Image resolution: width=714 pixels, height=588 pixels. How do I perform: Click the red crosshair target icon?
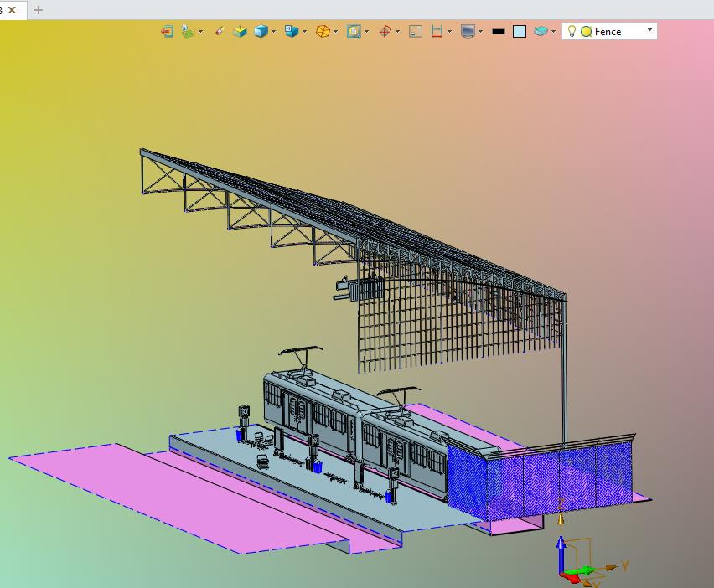[385, 31]
